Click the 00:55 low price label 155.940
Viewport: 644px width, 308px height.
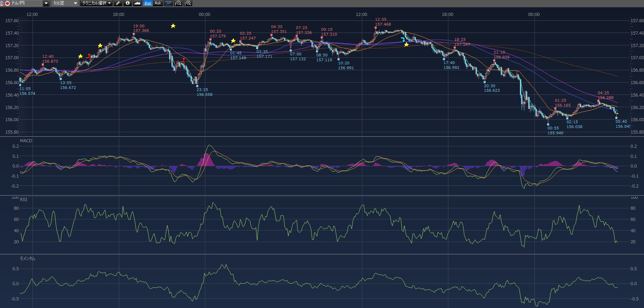(x=555, y=133)
